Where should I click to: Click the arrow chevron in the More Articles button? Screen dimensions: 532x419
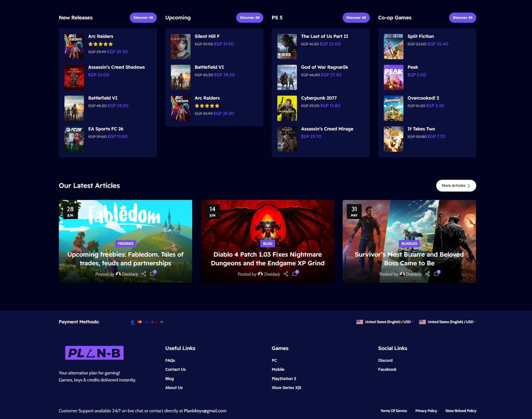[469, 186]
